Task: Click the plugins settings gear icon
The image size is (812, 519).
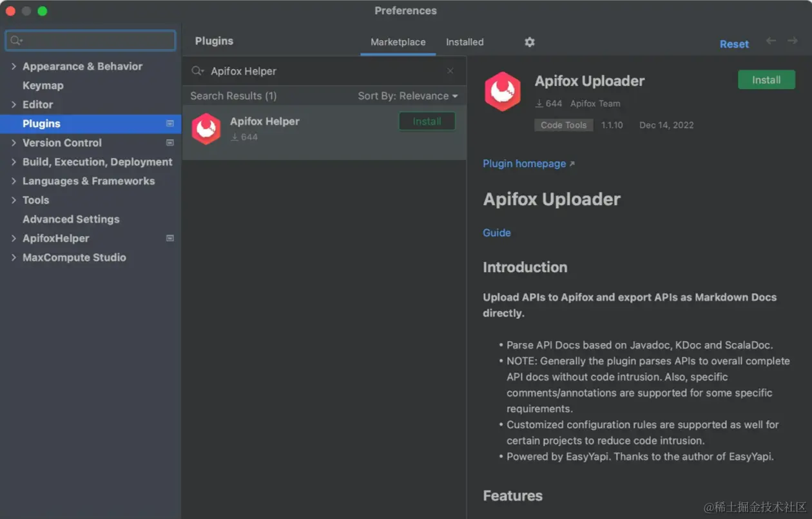Action: (529, 42)
